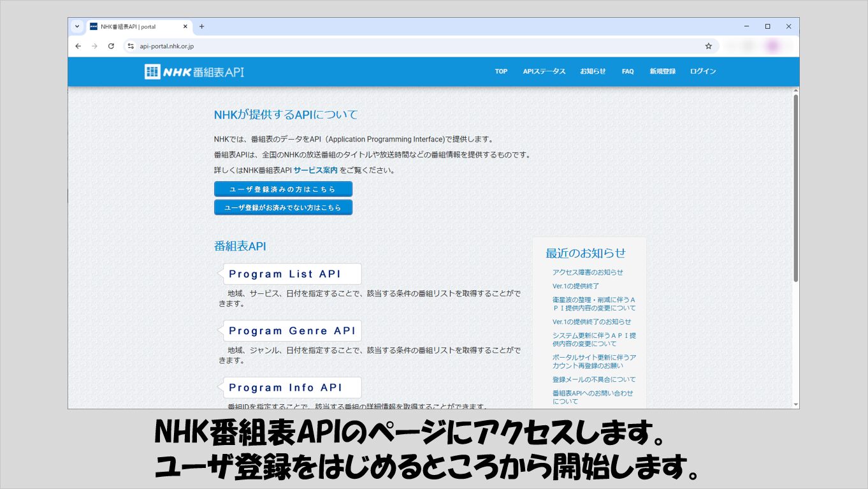Maximize the browser window
The image size is (868, 489).
(x=767, y=27)
